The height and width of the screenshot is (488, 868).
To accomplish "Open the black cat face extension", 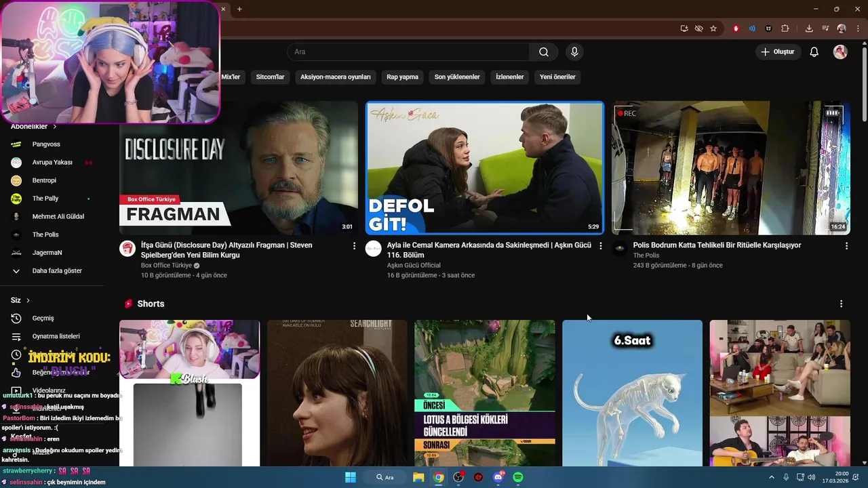I will tap(768, 28).
